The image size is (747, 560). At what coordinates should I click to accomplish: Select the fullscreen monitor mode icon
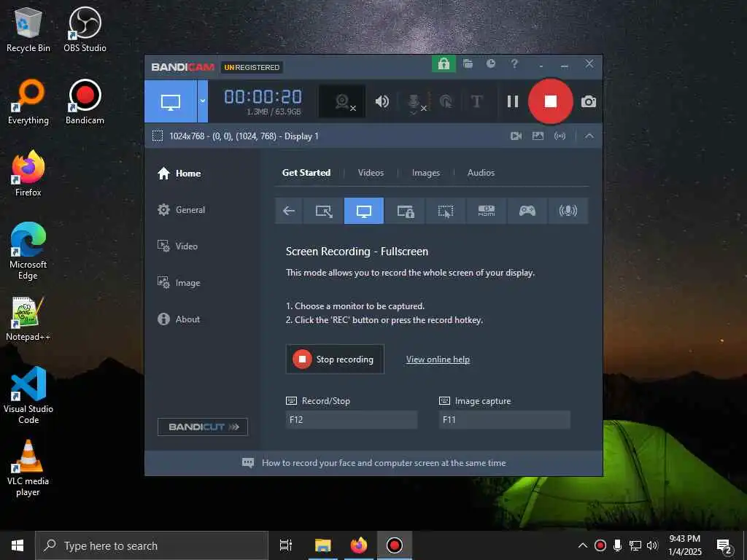coord(363,211)
